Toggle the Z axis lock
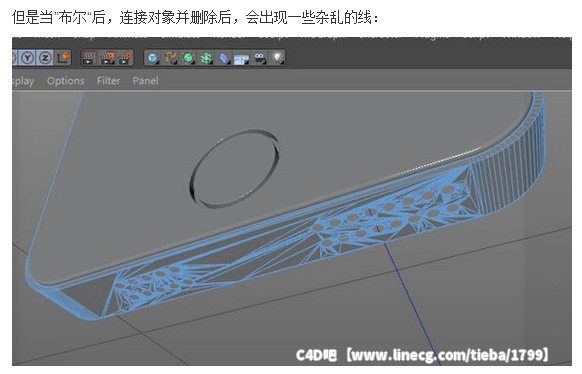The image size is (582, 374). (x=45, y=58)
